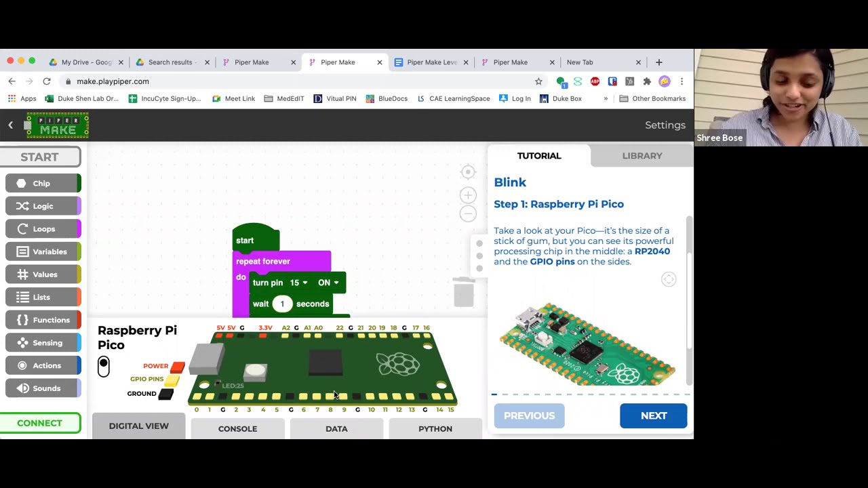
Task: Toggle the Raspberry Pi Pico view switch
Action: (x=104, y=367)
